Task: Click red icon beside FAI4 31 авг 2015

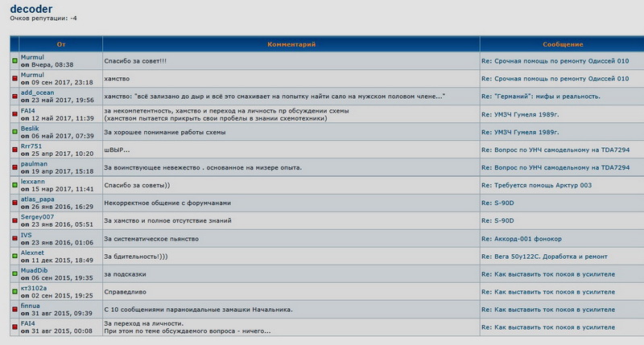Action: 14,327
